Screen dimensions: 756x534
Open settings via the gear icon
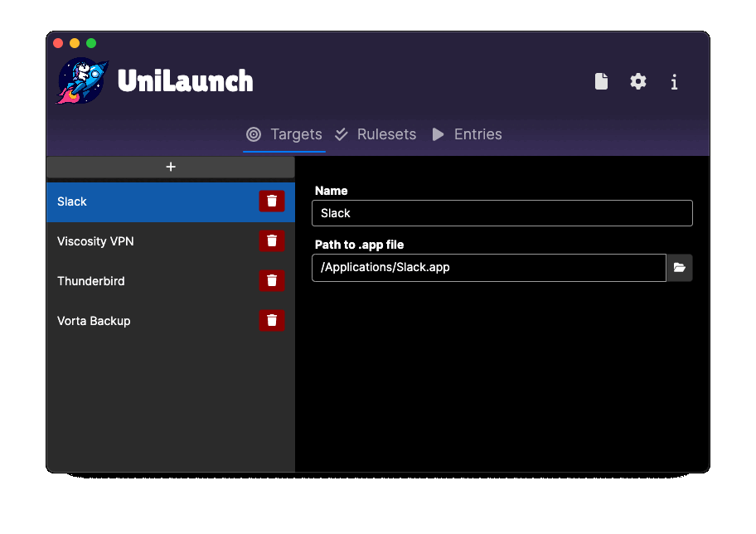[638, 81]
